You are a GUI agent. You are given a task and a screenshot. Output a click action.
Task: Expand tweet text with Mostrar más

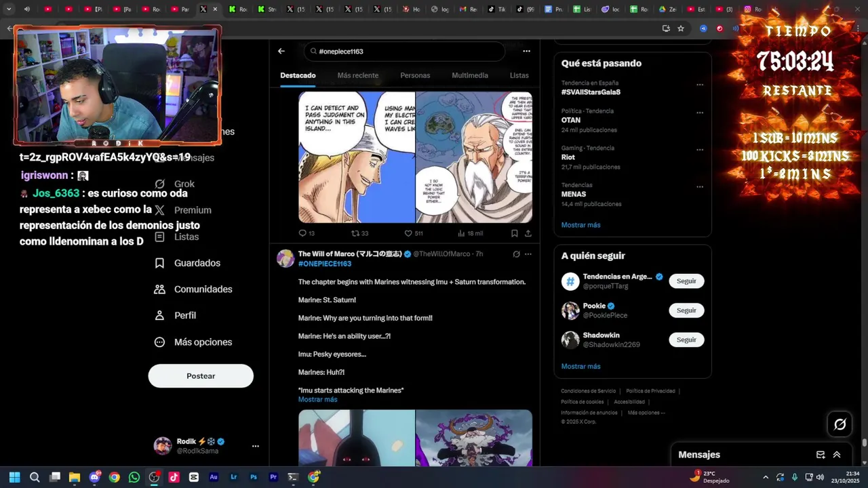tap(317, 400)
